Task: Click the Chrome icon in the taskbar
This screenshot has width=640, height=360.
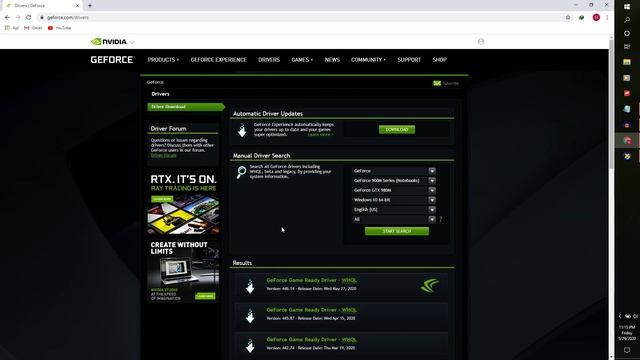Action: [627, 141]
